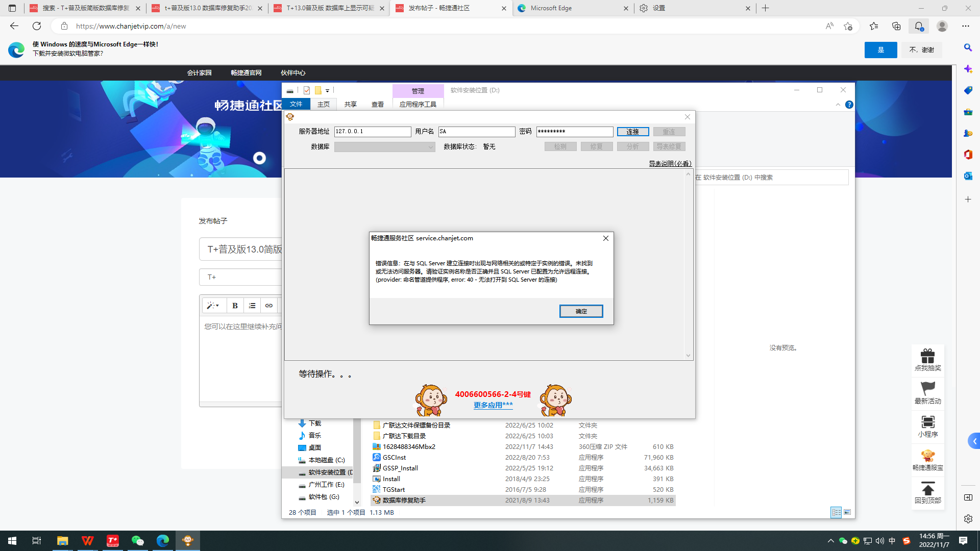Select the 1628488346Mbx2 zip file

click(523, 447)
